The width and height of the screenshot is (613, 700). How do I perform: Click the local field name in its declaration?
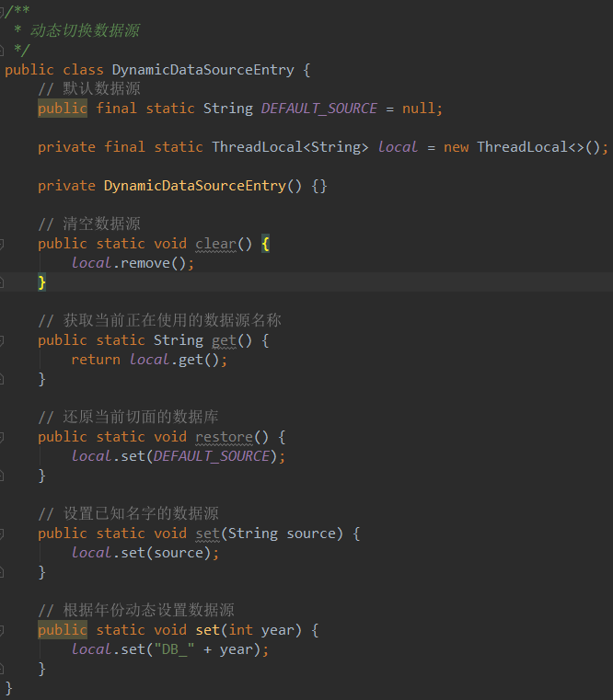click(398, 147)
